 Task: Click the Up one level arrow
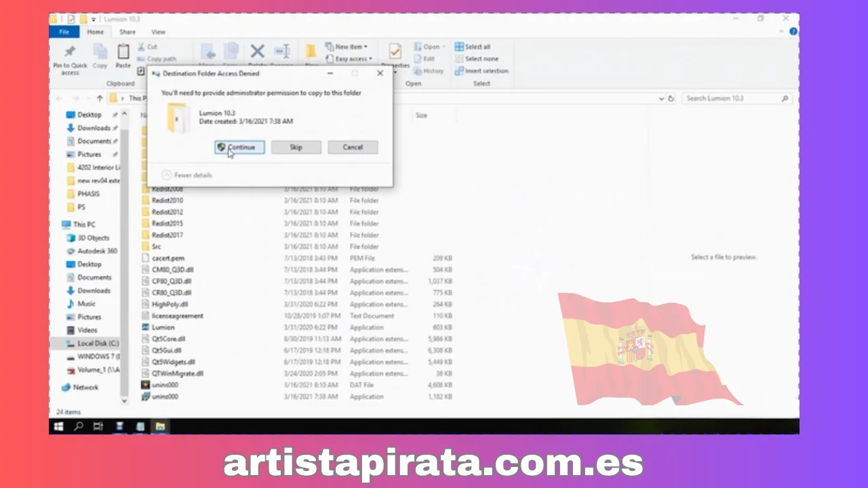[x=100, y=98]
